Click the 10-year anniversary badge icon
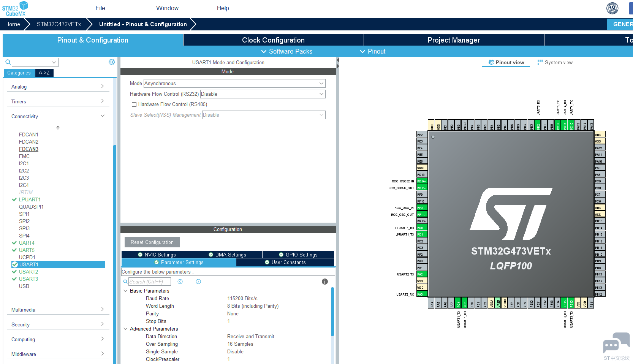 pos(612,8)
